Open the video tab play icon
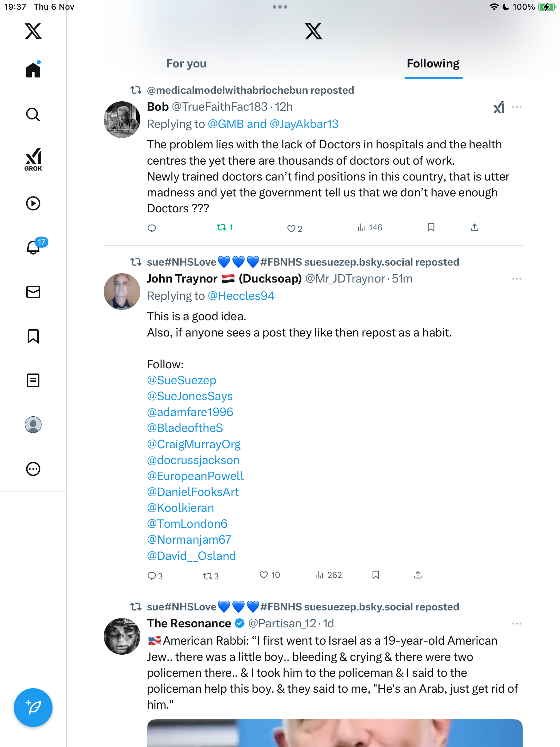 pos(33,203)
